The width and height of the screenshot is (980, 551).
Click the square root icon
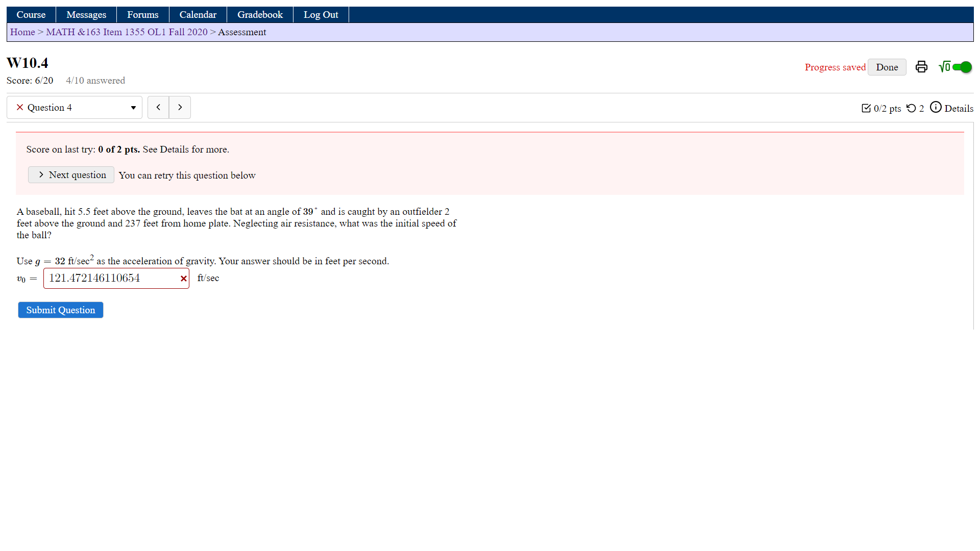(x=944, y=67)
